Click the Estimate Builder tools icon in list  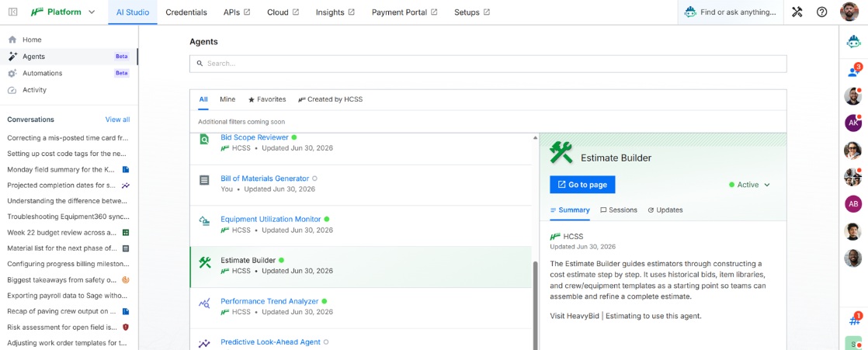204,262
